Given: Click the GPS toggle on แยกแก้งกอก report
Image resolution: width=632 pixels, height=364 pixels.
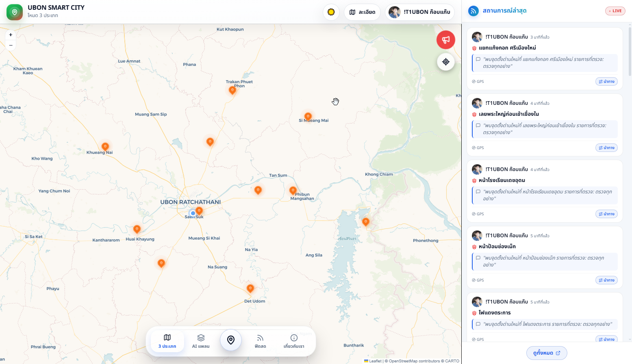Looking at the screenshot, I should (x=477, y=81).
